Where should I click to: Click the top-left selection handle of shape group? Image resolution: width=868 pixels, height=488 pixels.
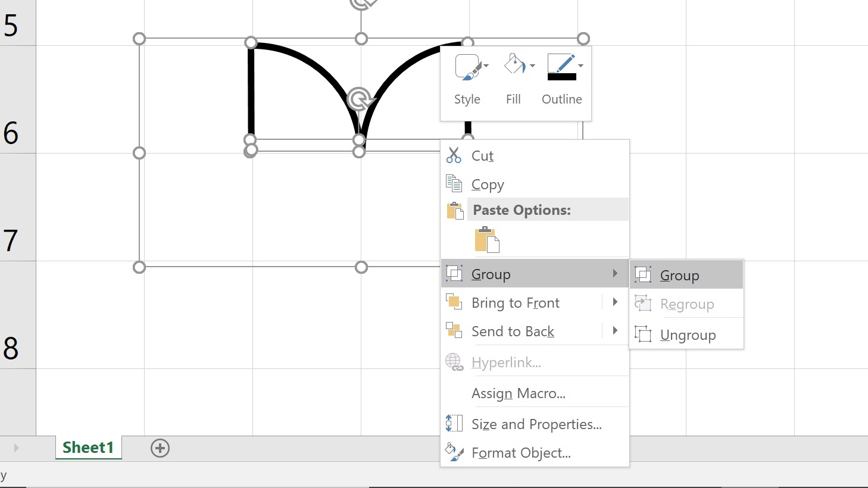pyautogui.click(x=139, y=39)
